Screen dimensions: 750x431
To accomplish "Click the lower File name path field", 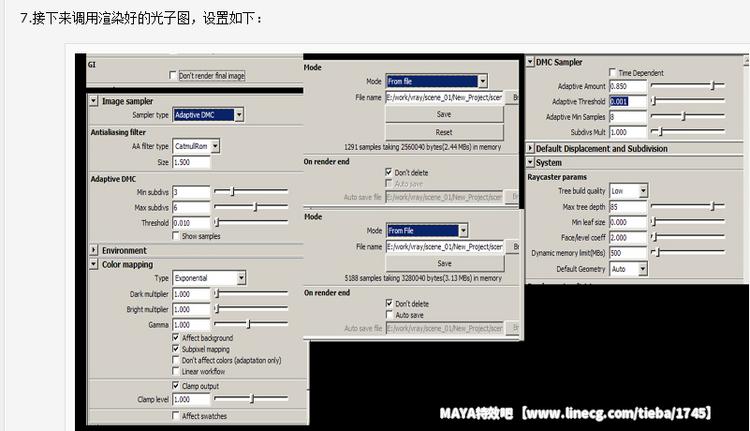I will 444,246.
